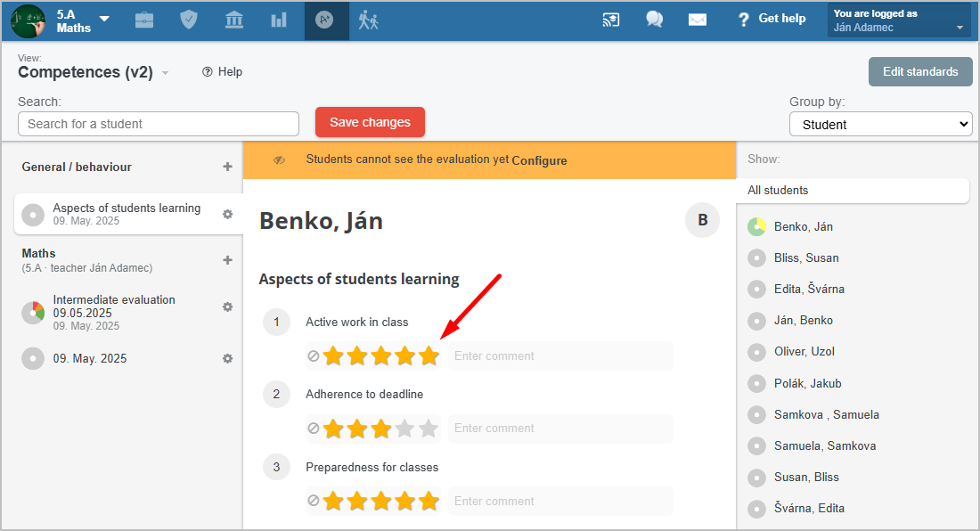Click the red Save changes button

click(x=370, y=122)
